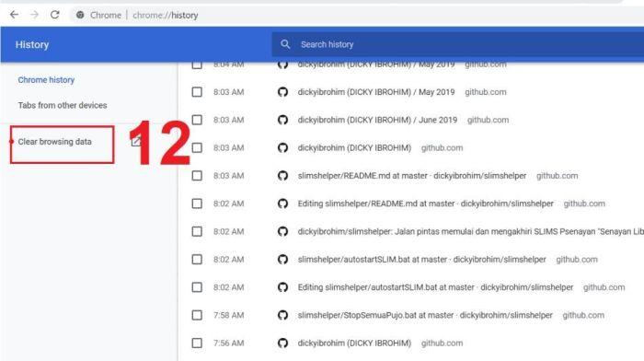The width and height of the screenshot is (644, 361).
Task: Click the search history magnifier icon
Action: pos(285,44)
